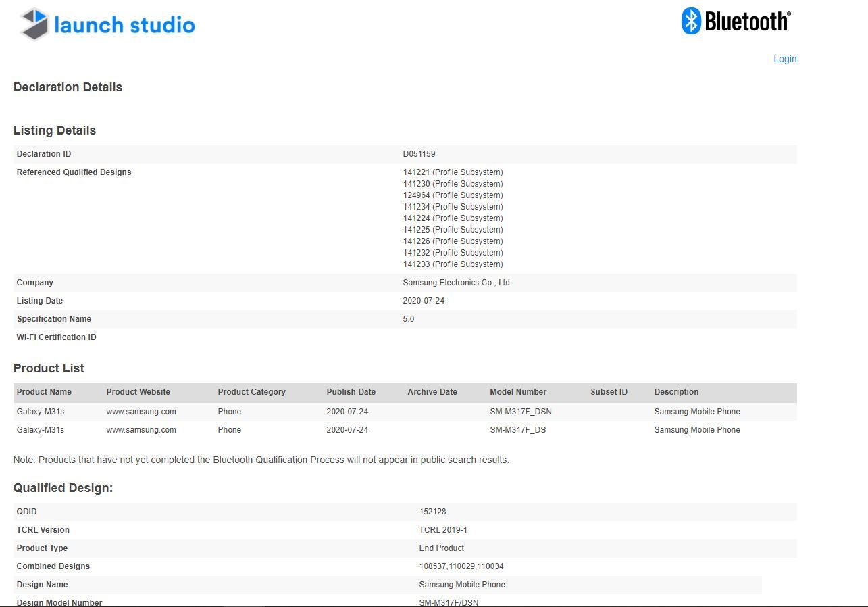Select design 141225 (Profile Subsystem)
The image size is (868, 607).
coord(453,230)
